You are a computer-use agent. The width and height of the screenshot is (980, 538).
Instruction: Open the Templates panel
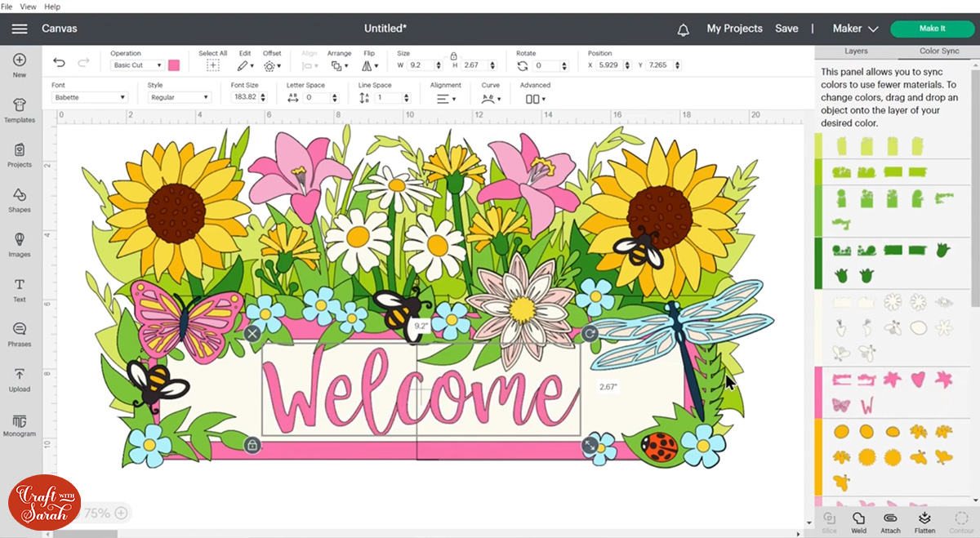[20, 109]
